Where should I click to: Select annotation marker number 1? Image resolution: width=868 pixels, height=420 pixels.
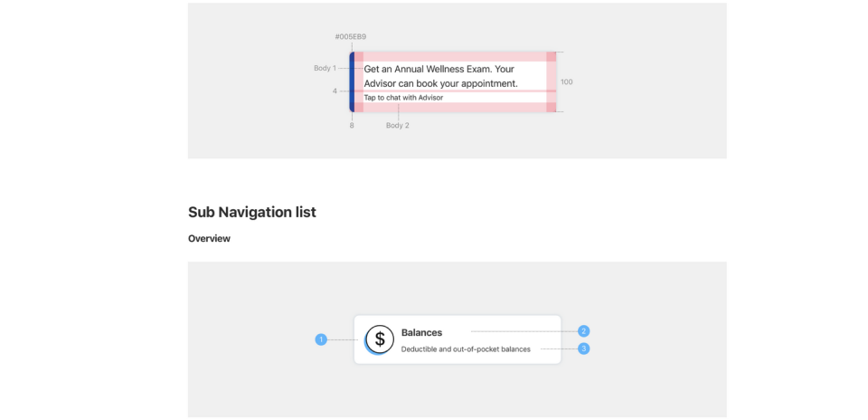click(x=321, y=339)
